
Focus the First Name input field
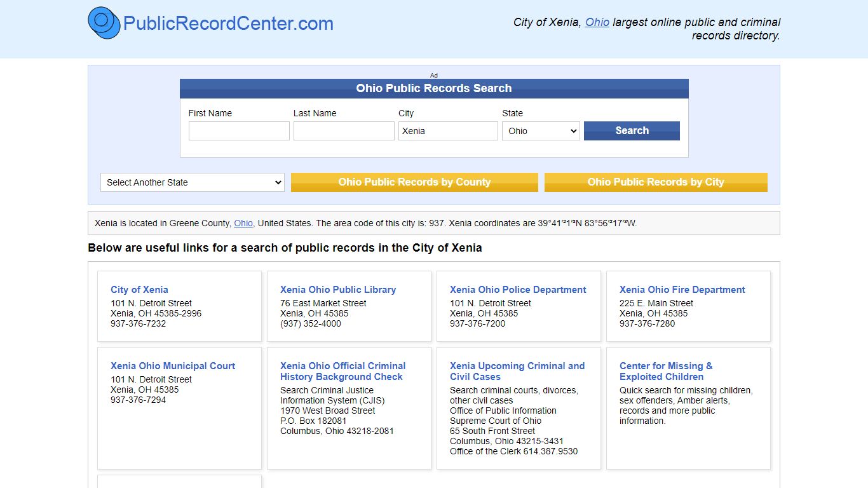pyautogui.click(x=239, y=131)
